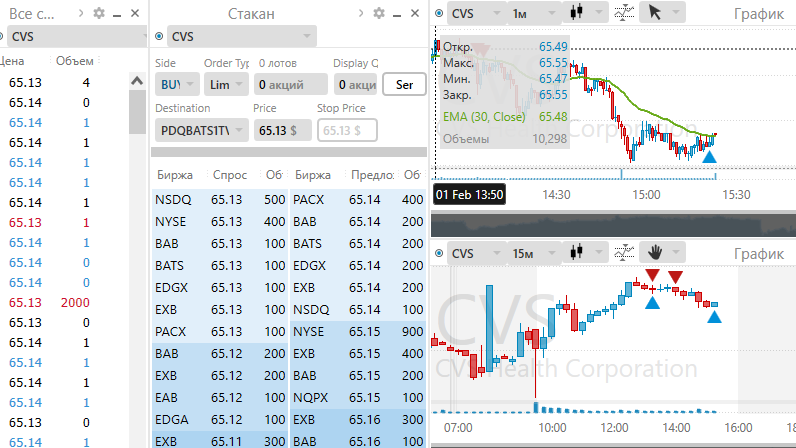Select the cursor pointer tool on 1м chart
This screenshot has height=448, width=796.
click(x=656, y=13)
